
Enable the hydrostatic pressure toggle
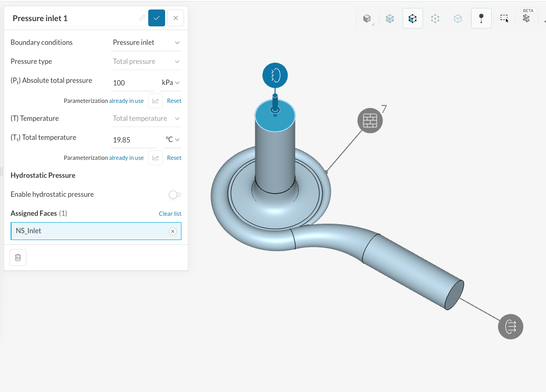point(175,195)
